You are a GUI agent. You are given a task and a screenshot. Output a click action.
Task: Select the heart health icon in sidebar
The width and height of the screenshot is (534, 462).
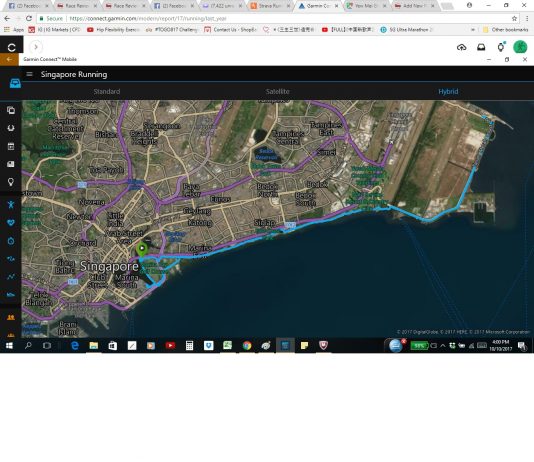[x=11, y=223]
